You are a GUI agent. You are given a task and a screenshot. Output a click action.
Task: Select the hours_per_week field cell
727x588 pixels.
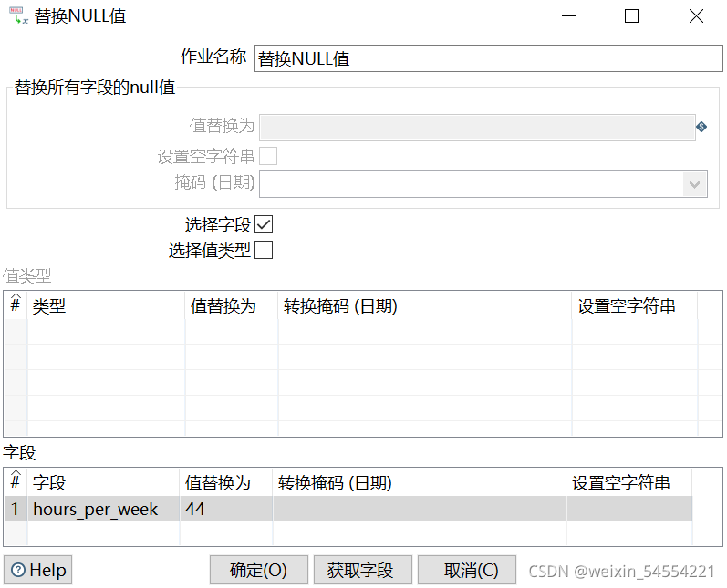tap(103, 509)
